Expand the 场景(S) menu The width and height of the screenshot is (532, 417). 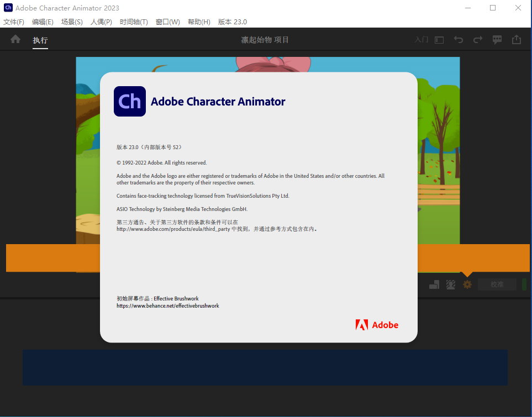coord(72,22)
